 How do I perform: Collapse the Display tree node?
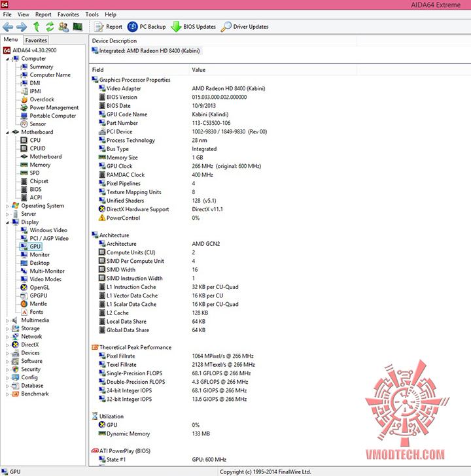7,222
